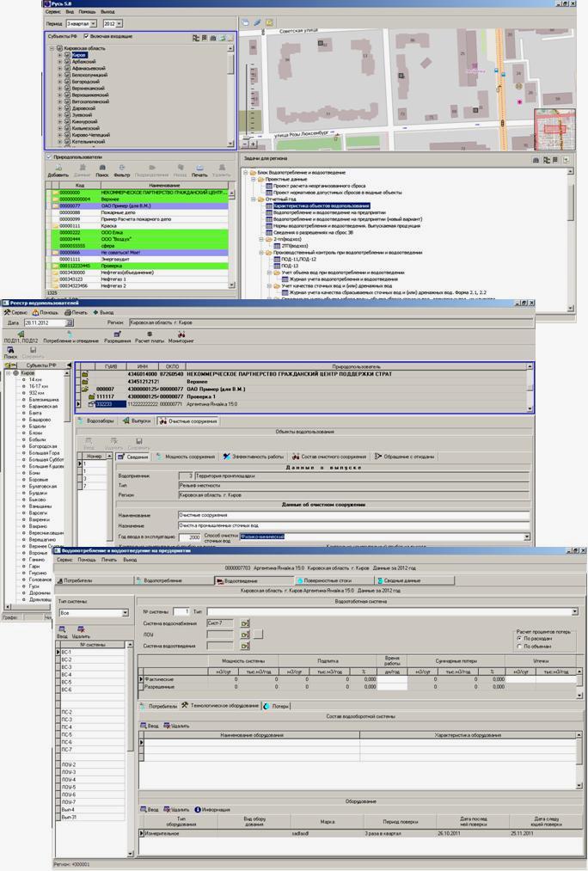Click the Добавить icon in the Природопользователи toolbar

click(x=58, y=169)
